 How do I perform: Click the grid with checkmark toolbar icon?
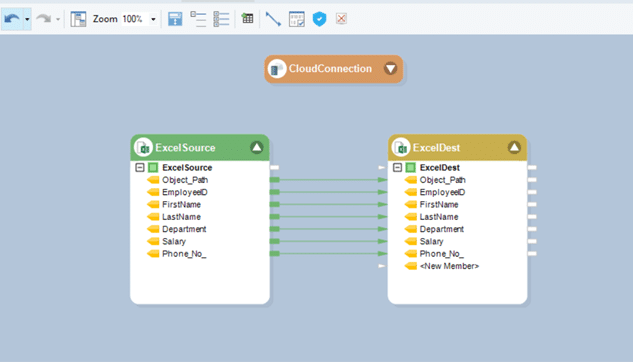coord(297,19)
